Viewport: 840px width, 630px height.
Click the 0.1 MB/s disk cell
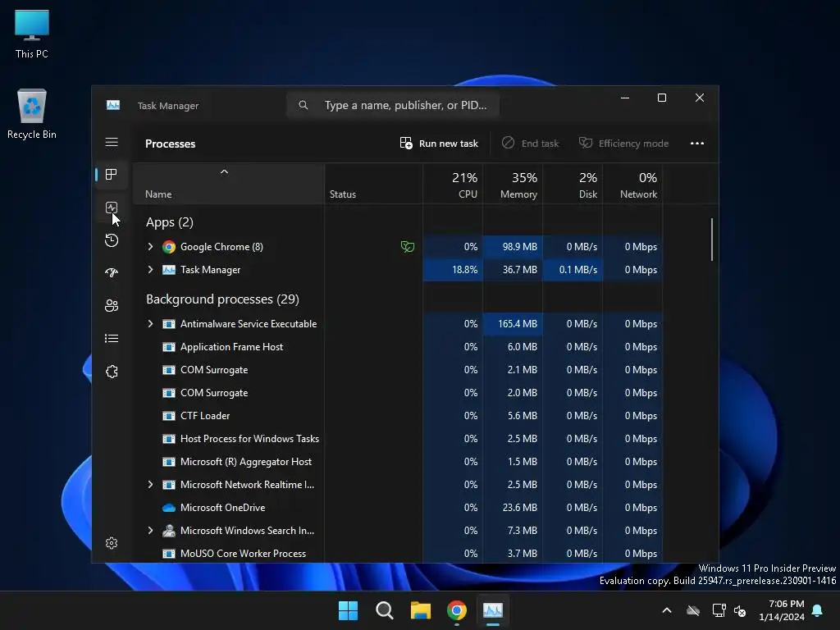(x=573, y=269)
